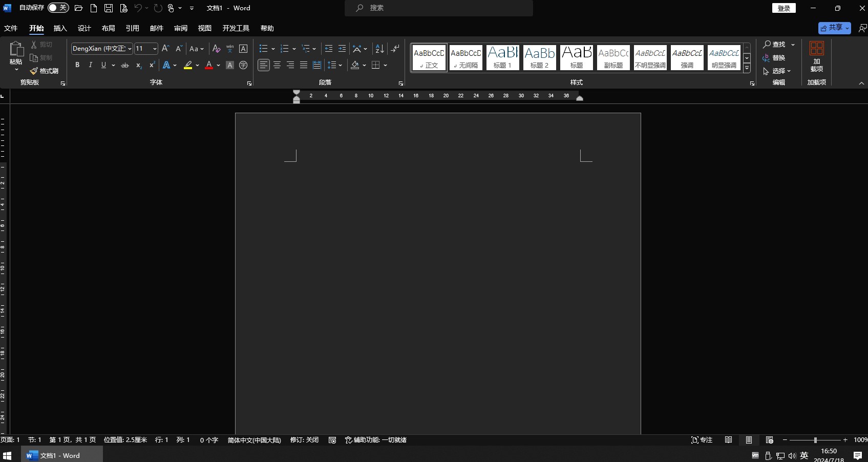Apply strikethrough to text
Viewport: 868px width, 462px height.
click(124, 65)
